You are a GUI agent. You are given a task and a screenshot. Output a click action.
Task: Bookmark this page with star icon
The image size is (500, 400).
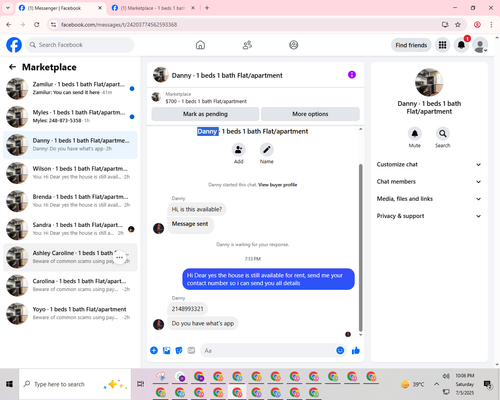point(458,24)
